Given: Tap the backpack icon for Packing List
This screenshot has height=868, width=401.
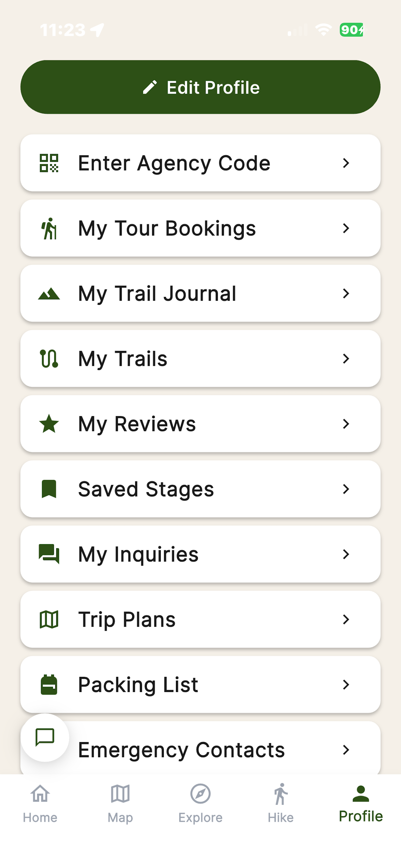Looking at the screenshot, I should click(49, 684).
